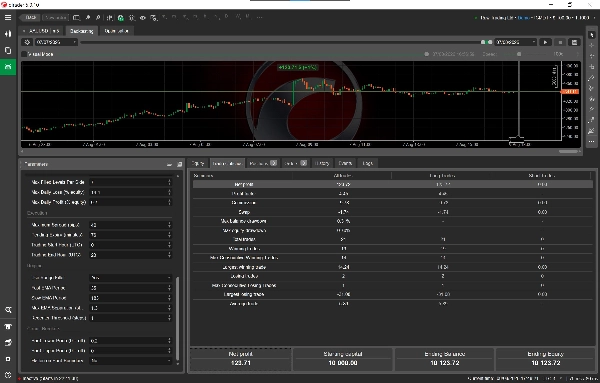Image resolution: width=600 pixels, height=383 pixels.
Task: Click the Starting capital summary box
Action: click(x=343, y=359)
